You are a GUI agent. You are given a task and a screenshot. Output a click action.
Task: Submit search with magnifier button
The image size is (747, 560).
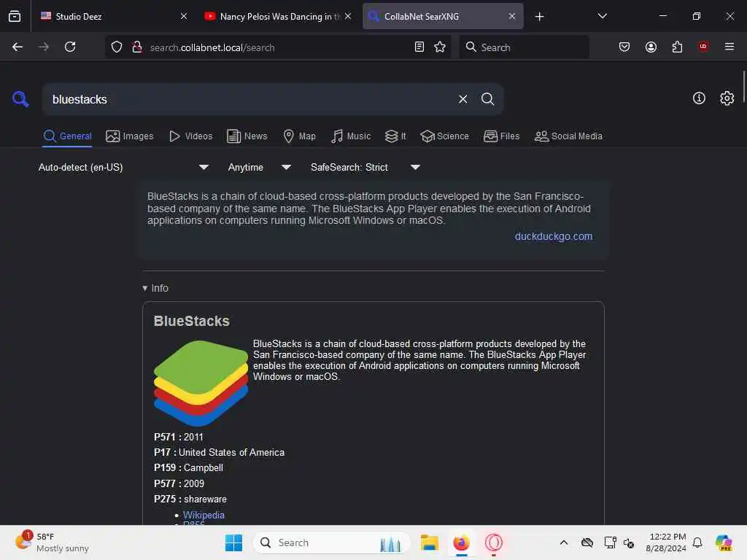point(487,99)
